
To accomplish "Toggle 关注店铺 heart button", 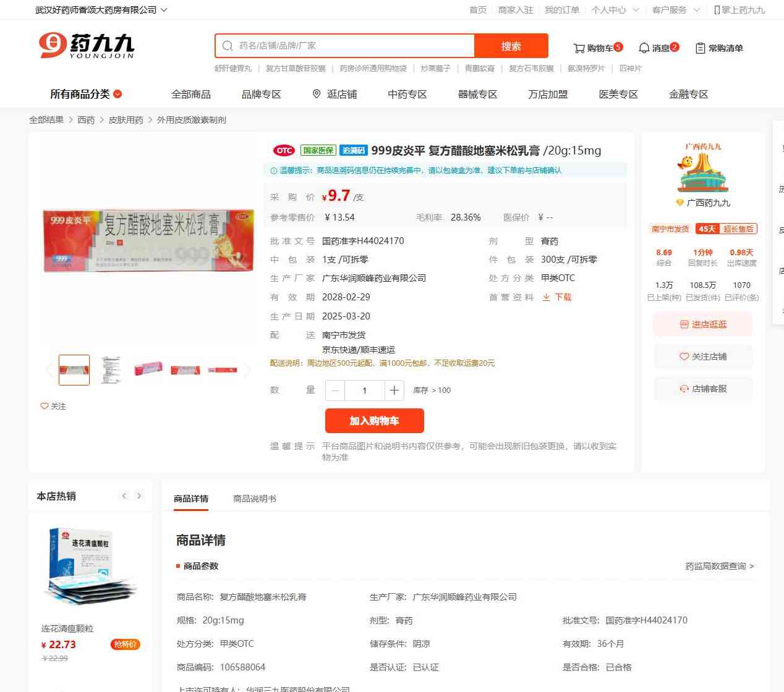I will tap(704, 357).
